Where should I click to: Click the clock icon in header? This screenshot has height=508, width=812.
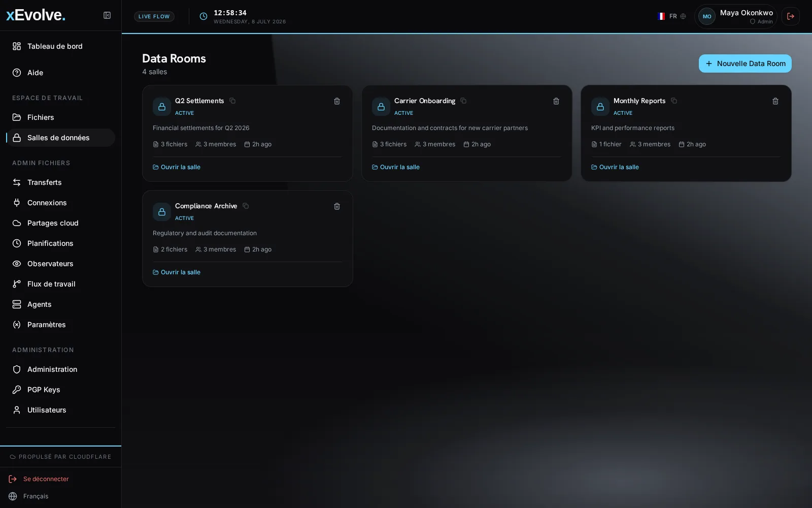tap(204, 16)
